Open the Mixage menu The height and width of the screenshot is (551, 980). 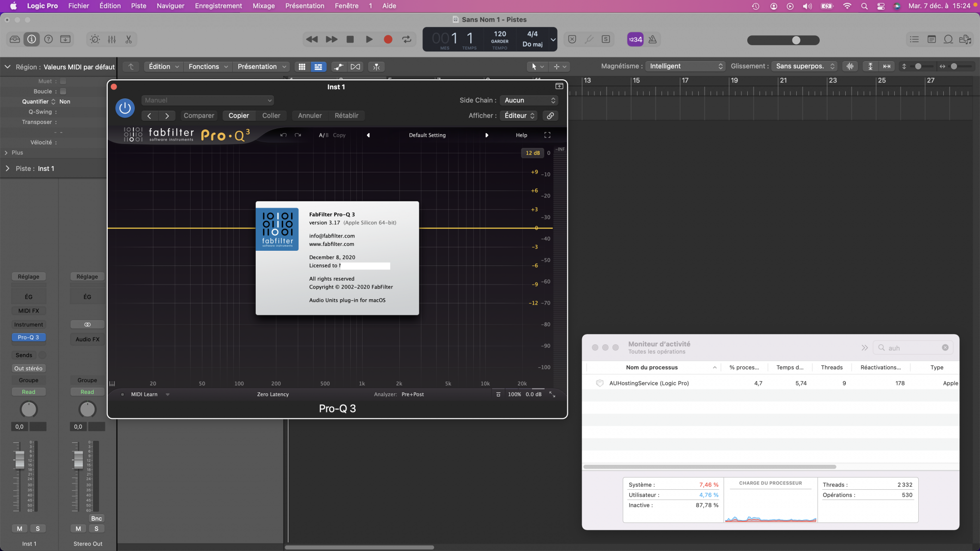point(264,6)
